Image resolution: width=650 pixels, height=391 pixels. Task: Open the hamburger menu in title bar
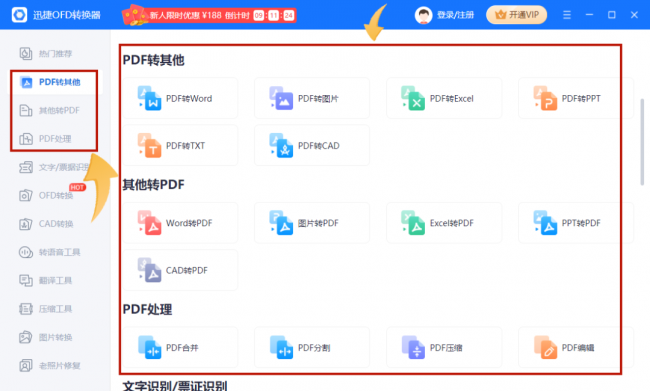(x=567, y=15)
